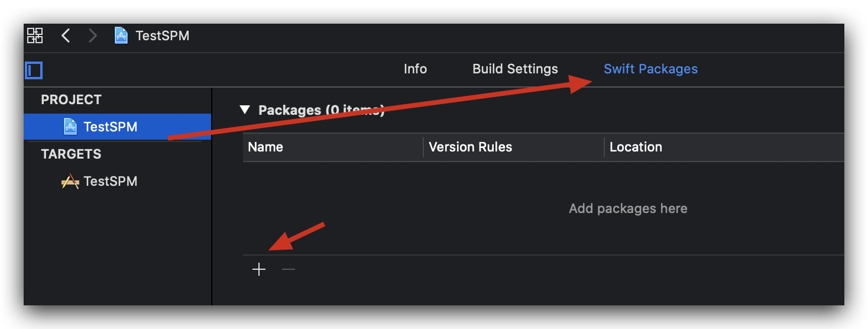Go forward with the right chevron arrow
The image size is (868, 329).
point(92,36)
